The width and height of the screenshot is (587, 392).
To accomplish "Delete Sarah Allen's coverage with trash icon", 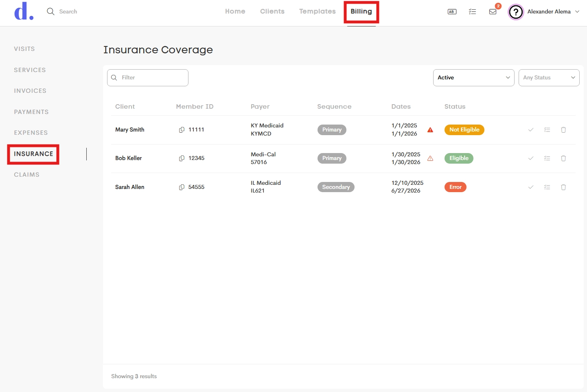I will tap(563, 187).
